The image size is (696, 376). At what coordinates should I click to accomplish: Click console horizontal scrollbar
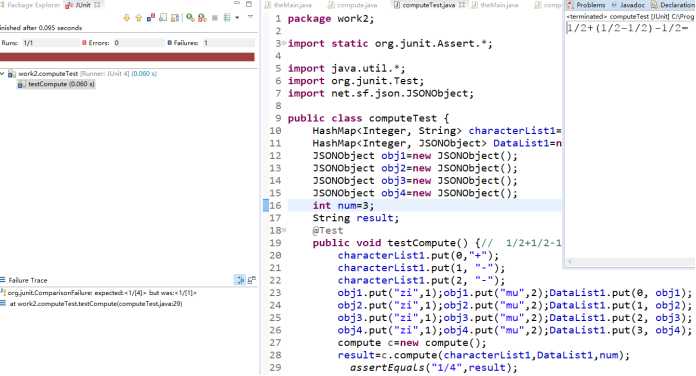(629, 262)
